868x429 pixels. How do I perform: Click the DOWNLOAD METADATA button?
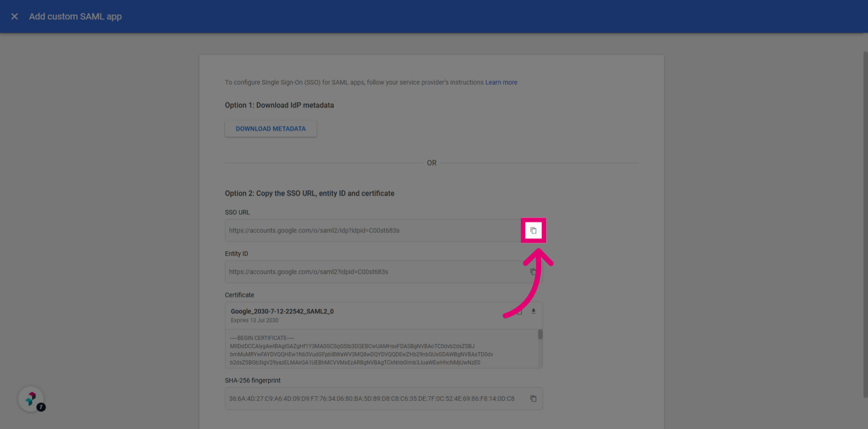[x=271, y=129]
